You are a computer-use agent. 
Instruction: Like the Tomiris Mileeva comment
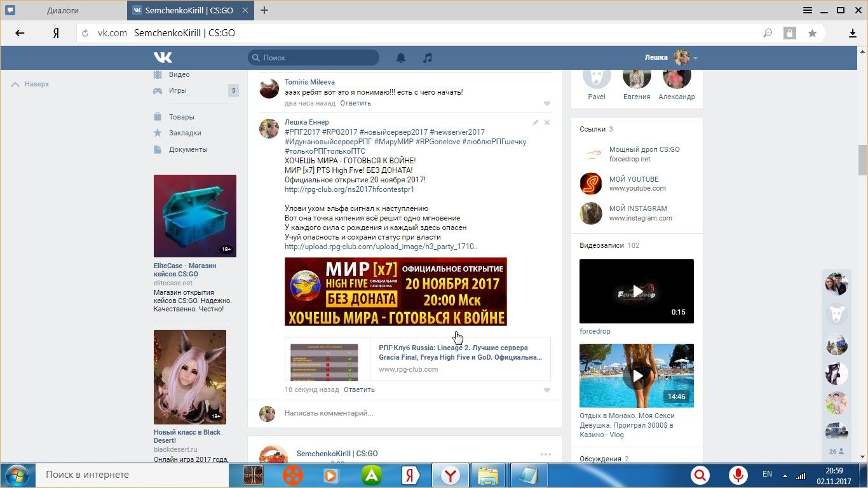(x=546, y=104)
